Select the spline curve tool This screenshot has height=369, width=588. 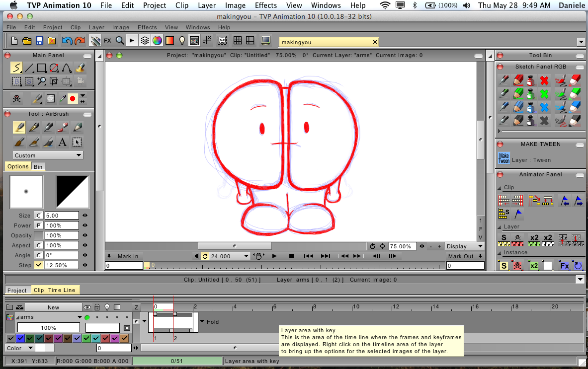pos(67,68)
